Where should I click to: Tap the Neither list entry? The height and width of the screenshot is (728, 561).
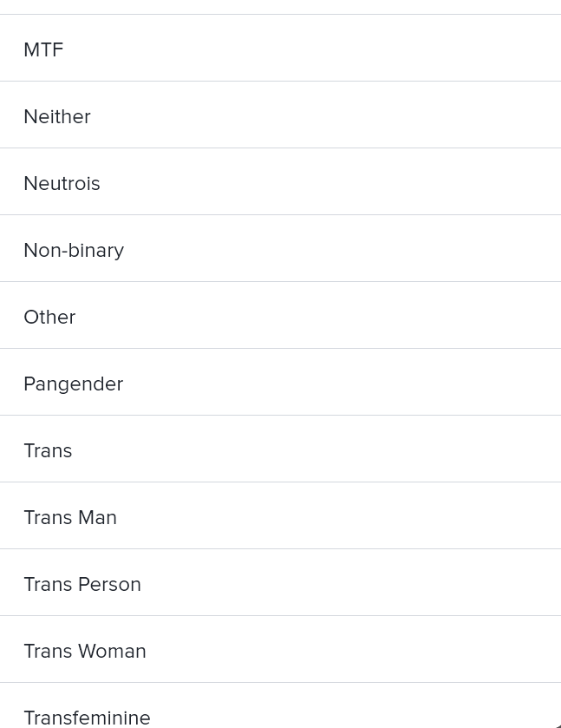click(x=280, y=115)
